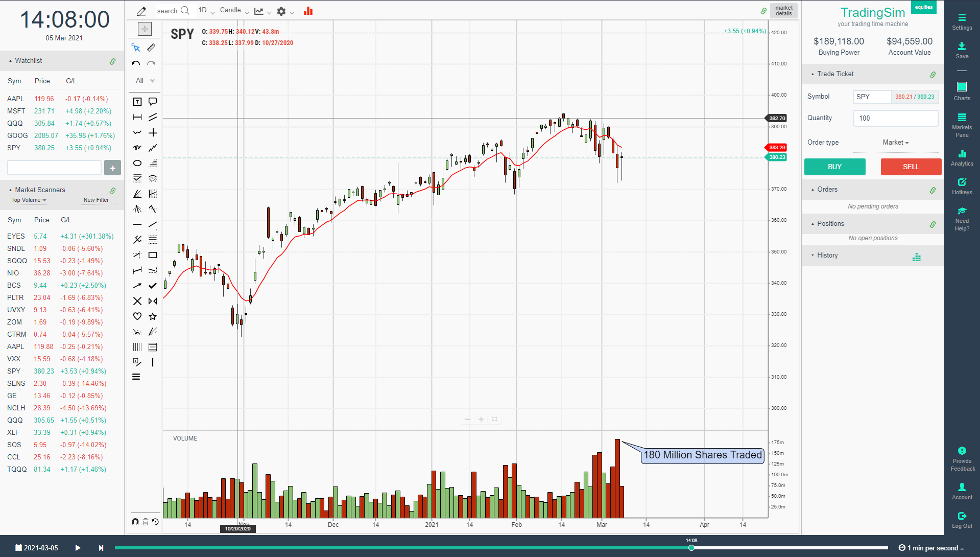The image size is (980, 557).
Task: Collapse the Positions section
Action: tap(813, 223)
